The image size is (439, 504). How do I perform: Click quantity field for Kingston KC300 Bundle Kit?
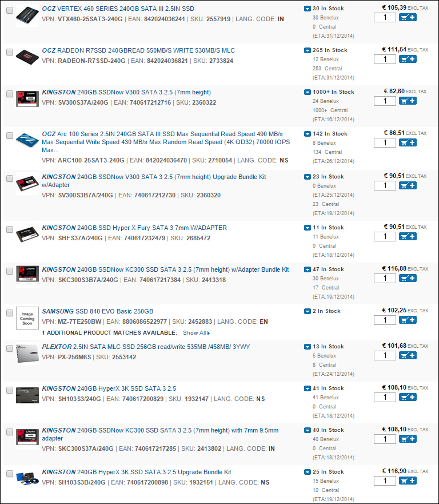click(385, 279)
